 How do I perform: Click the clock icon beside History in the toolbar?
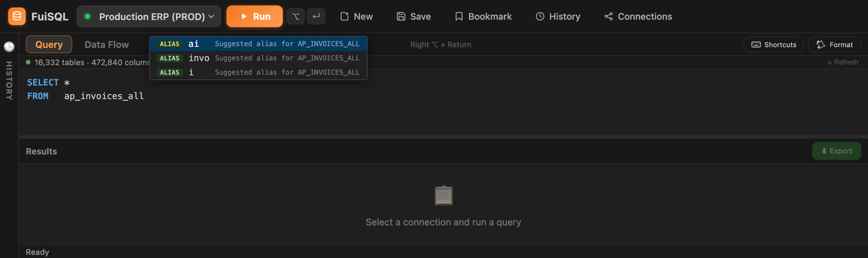(x=540, y=16)
